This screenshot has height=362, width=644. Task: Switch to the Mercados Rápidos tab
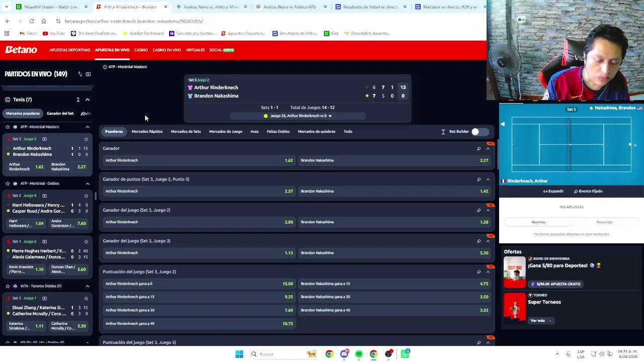pyautogui.click(x=147, y=132)
